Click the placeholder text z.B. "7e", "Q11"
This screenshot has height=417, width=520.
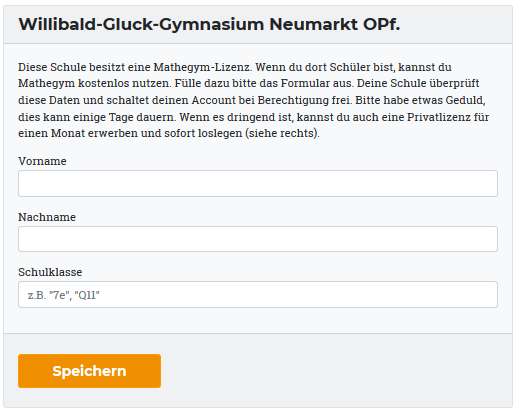(x=63, y=295)
